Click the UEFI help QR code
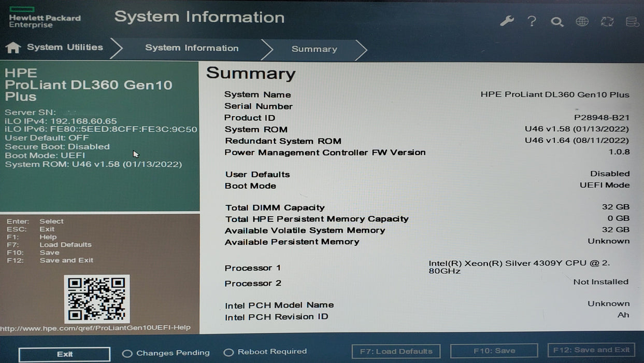The height and width of the screenshot is (363, 644). 97,299
